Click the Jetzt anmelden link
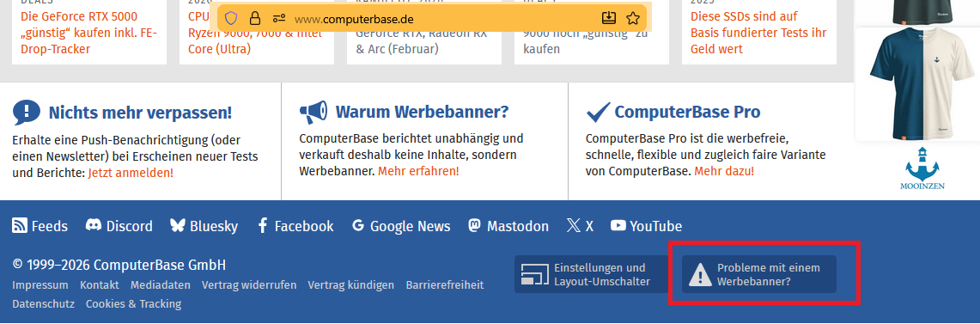Image resolution: width=980 pixels, height=324 pixels. pyautogui.click(x=131, y=173)
